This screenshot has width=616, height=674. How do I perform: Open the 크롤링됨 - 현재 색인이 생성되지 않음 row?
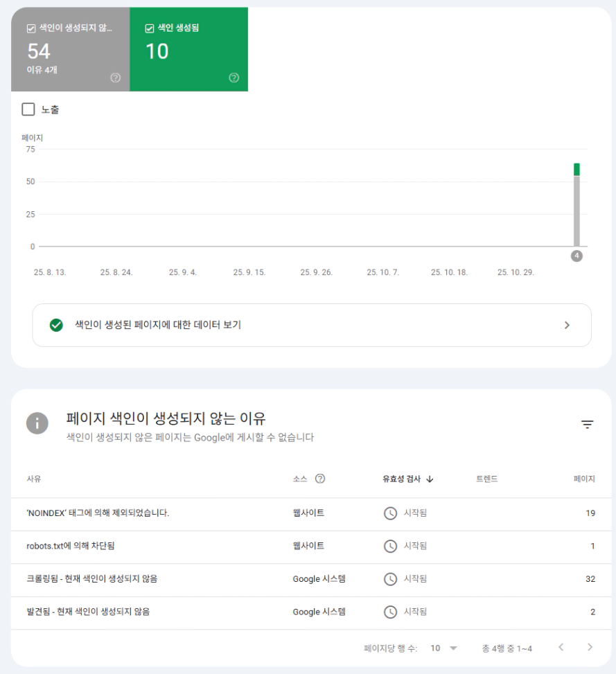(91, 578)
